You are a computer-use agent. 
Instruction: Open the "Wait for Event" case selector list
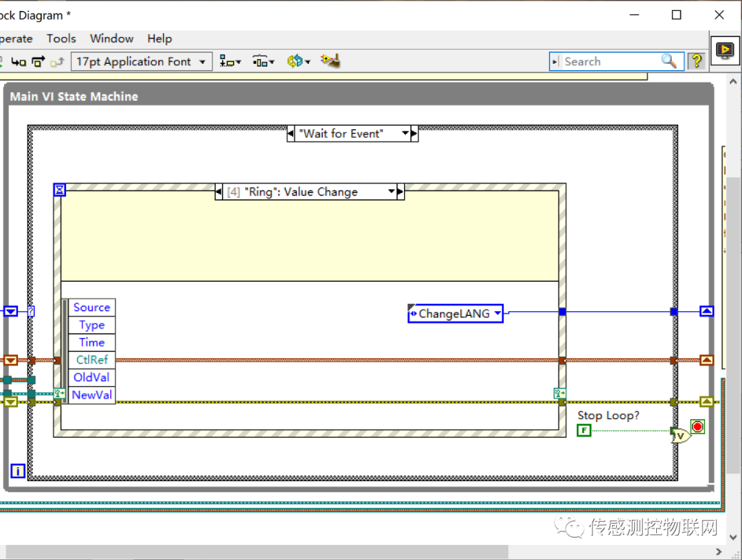(x=405, y=133)
